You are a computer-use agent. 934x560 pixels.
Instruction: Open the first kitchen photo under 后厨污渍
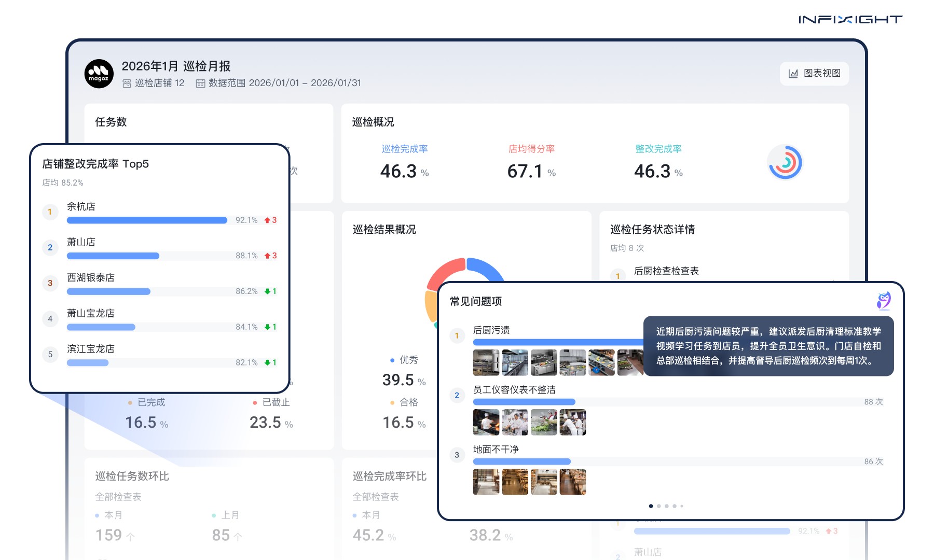485,362
